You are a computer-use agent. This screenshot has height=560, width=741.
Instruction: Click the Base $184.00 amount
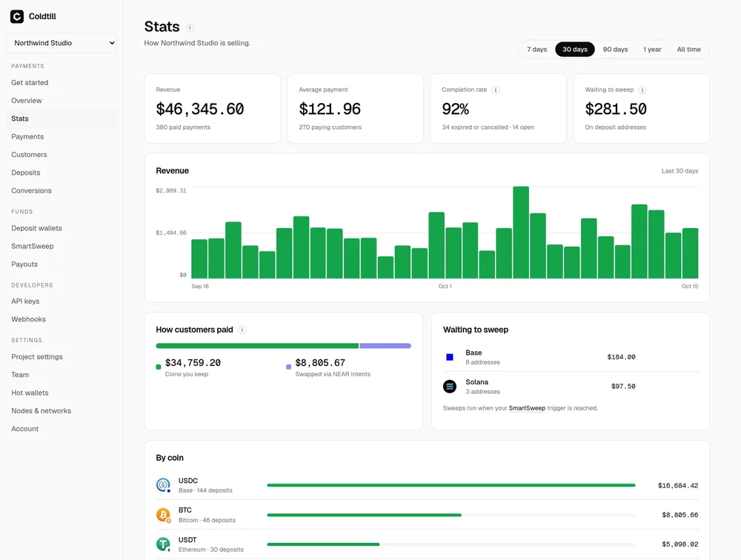coord(621,357)
